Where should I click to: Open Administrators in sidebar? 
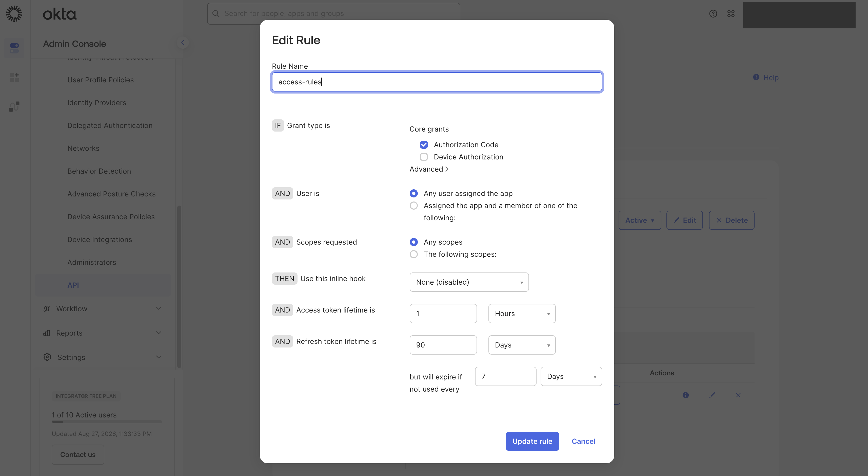(92, 262)
